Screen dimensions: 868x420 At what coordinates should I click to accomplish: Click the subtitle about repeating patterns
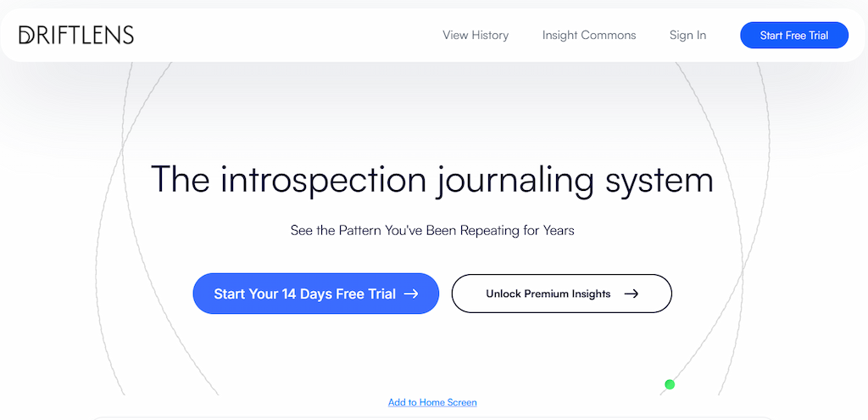432,230
